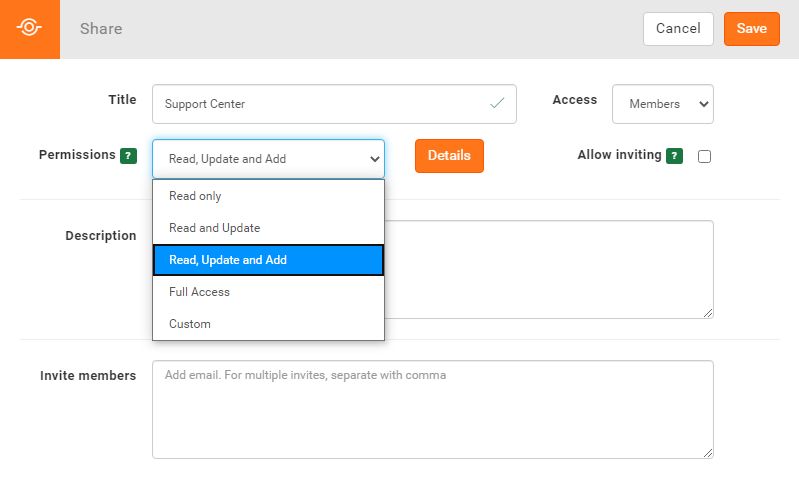Viewport: 799px width, 498px height.
Task: Select Full Access from the list
Action: (x=268, y=292)
